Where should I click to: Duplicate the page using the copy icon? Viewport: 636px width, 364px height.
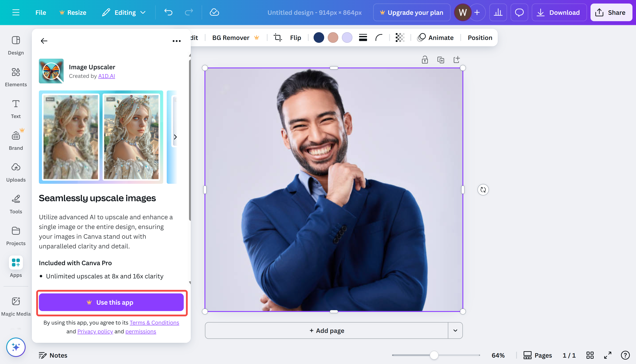[441, 60]
